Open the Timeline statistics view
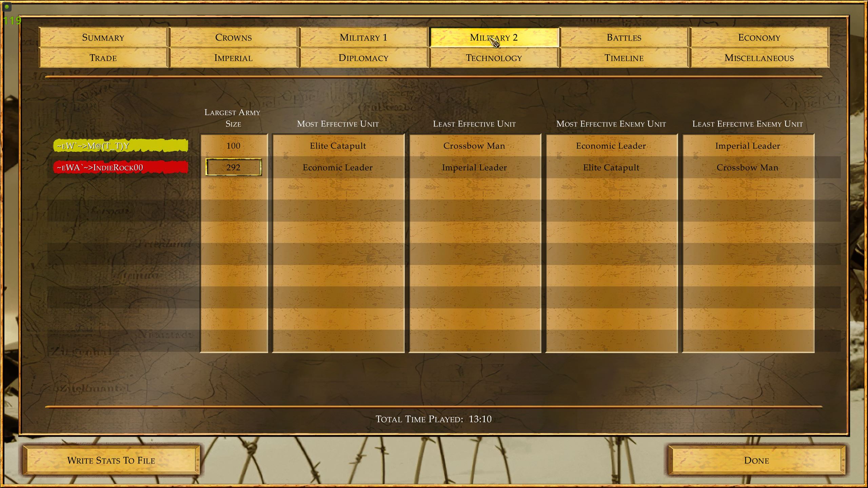 coord(624,58)
